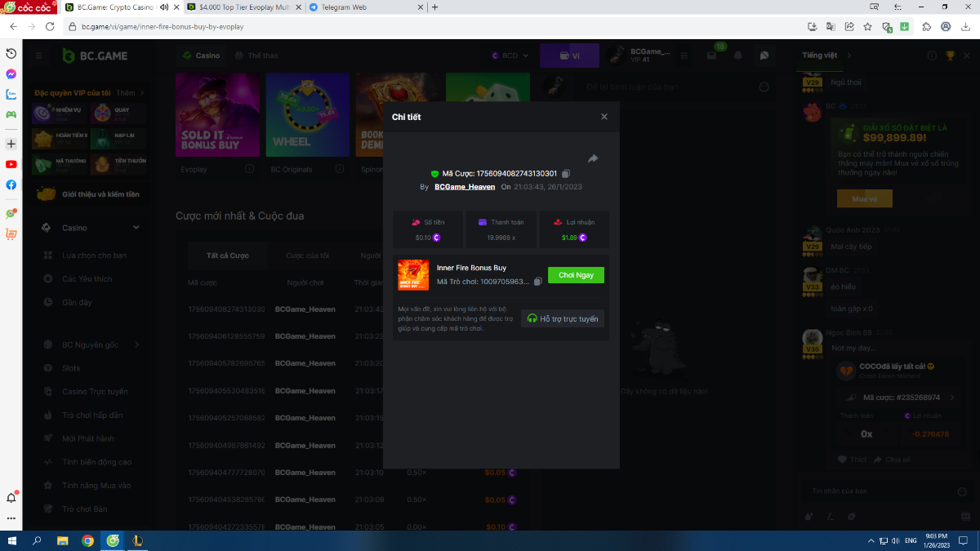This screenshot has width=980, height=551.
Task: Switch to the $4,000 Top Tier Evoplay tab
Action: [x=243, y=7]
